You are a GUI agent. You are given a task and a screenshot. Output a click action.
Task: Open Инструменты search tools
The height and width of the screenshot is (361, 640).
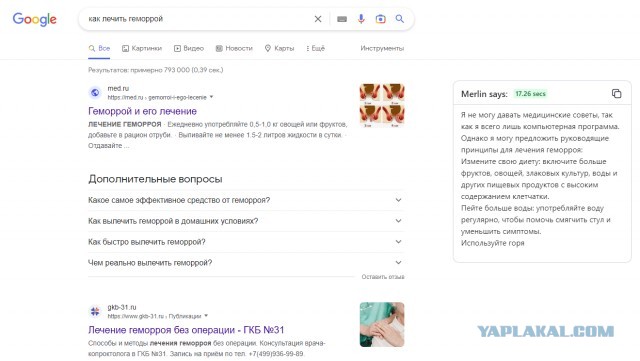(382, 48)
